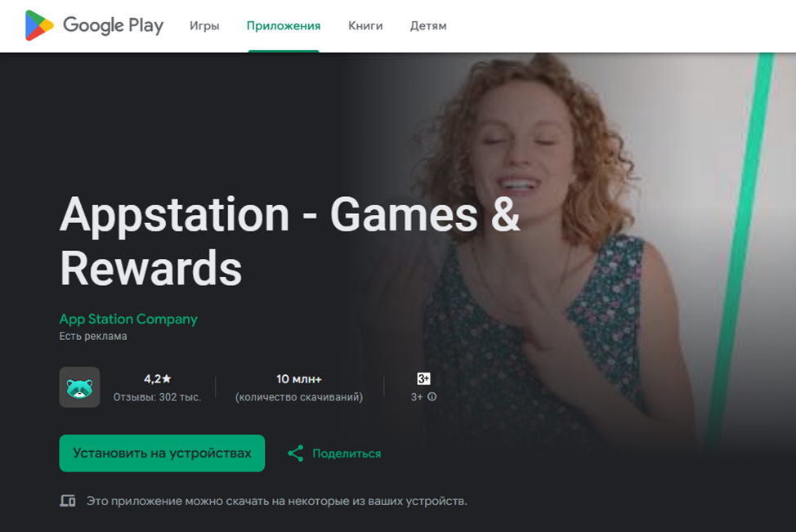The image size is (796, 532).
Task: Click the 10 млн+ downloads counter
Action: click(x=299, y=378)
